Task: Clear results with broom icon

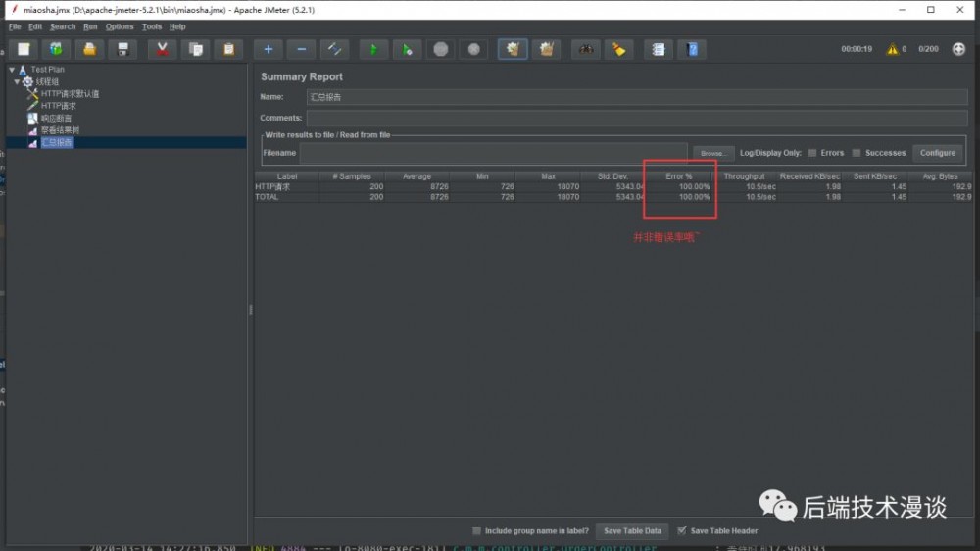Action: [x=513, y=49]
